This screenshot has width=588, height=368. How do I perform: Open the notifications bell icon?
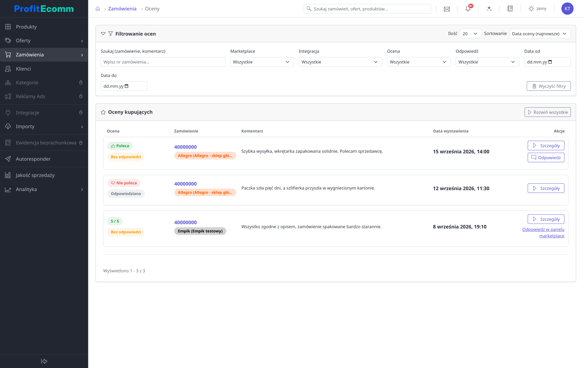[x=468, y=9]
